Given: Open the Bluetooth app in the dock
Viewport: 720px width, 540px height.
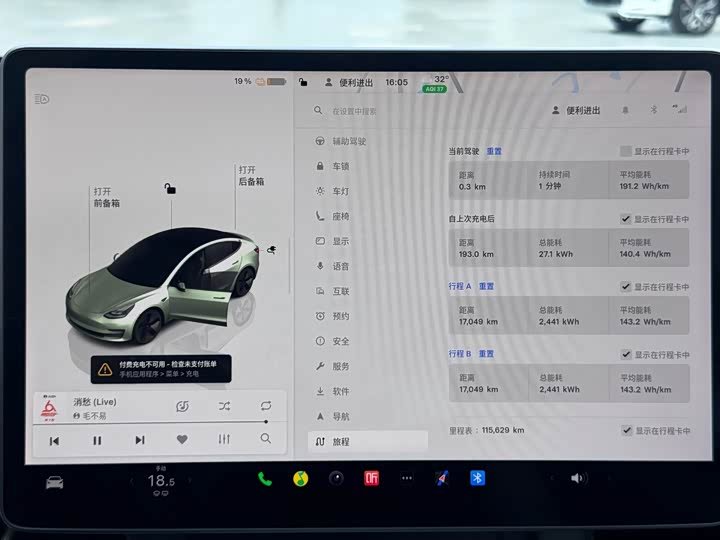Looking at the screenshot, I should coord(478,478).
